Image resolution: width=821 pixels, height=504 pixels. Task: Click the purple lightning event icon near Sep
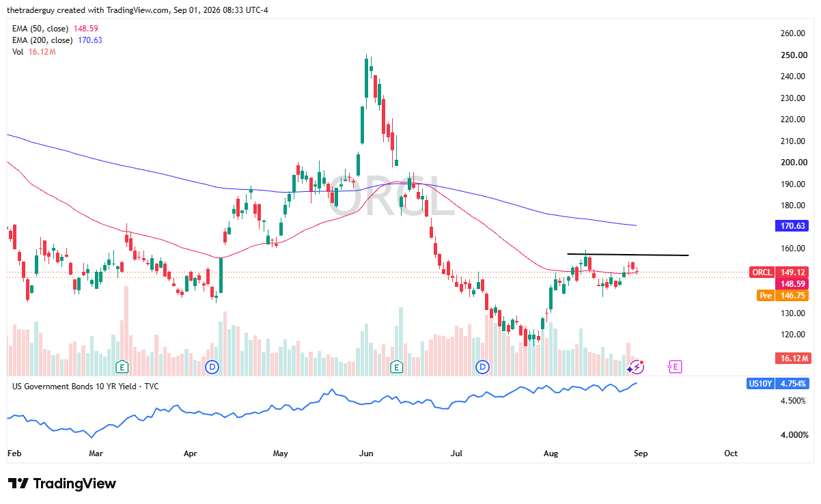pos(636,367)
